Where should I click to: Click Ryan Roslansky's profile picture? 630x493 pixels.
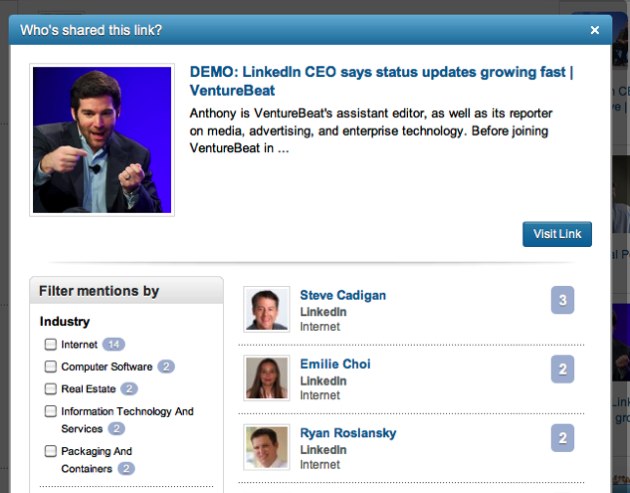click(x=267, y=447)
